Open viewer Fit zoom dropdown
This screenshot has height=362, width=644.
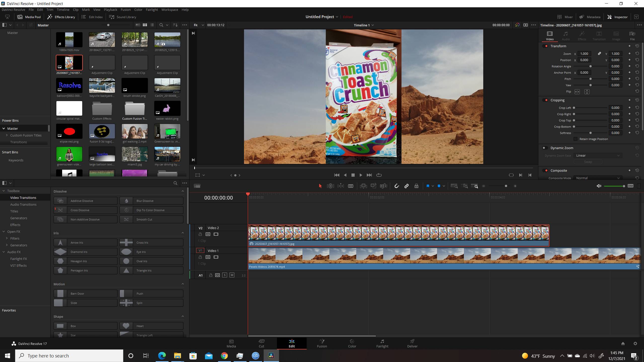[x=199, y=25]
